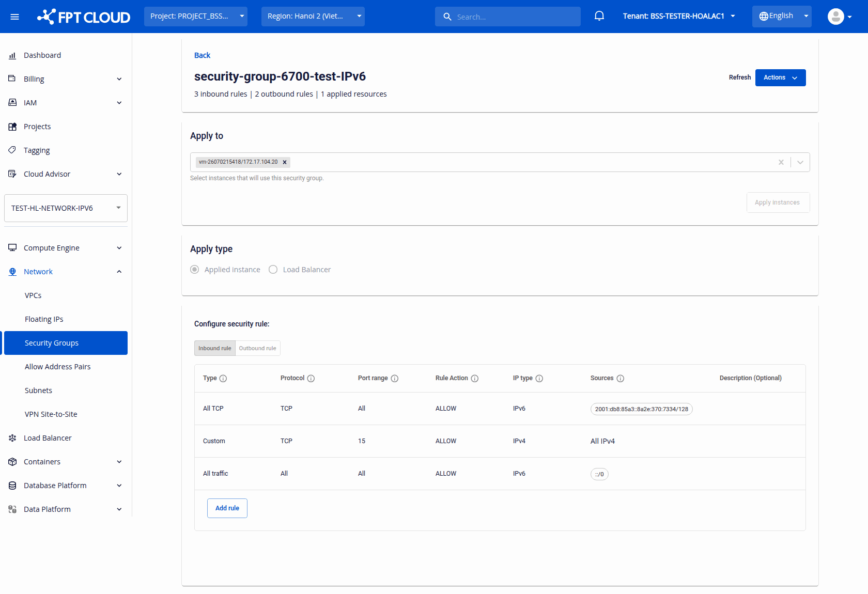This screenshot has width=868, height=594.
Task: Click the Projects icon in sidebar
Action: [x=12, y=127]
